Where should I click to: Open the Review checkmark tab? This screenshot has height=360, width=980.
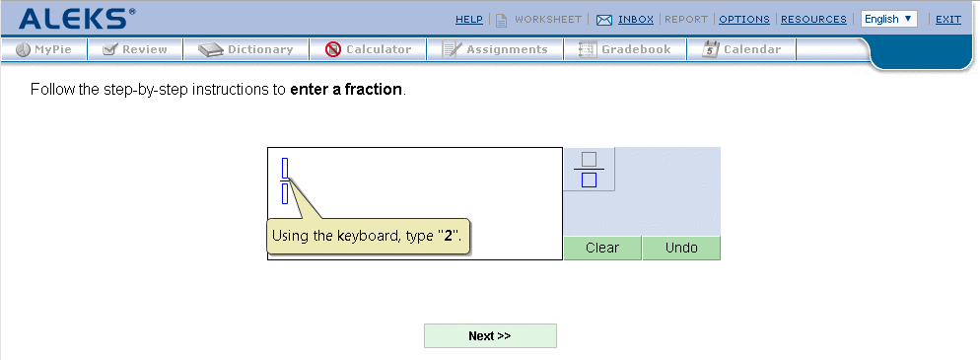tap(135, 49)
